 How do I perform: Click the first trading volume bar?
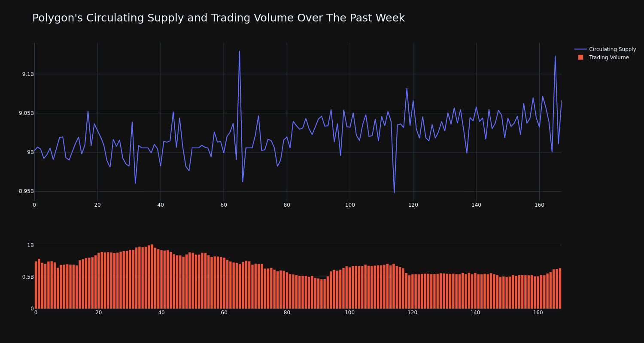[36, 285]
